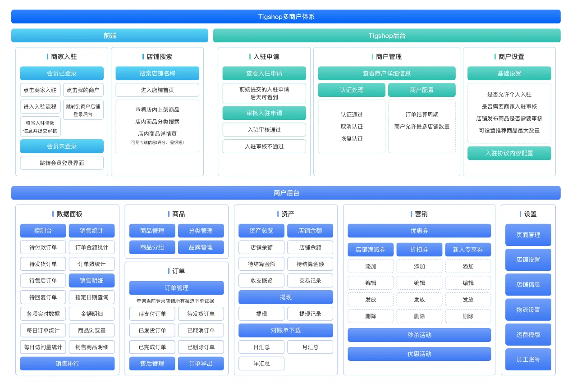Viewport: 577px width, 392px height.
Task: Select 提现 under the assets section
Action: click(286, 297)
